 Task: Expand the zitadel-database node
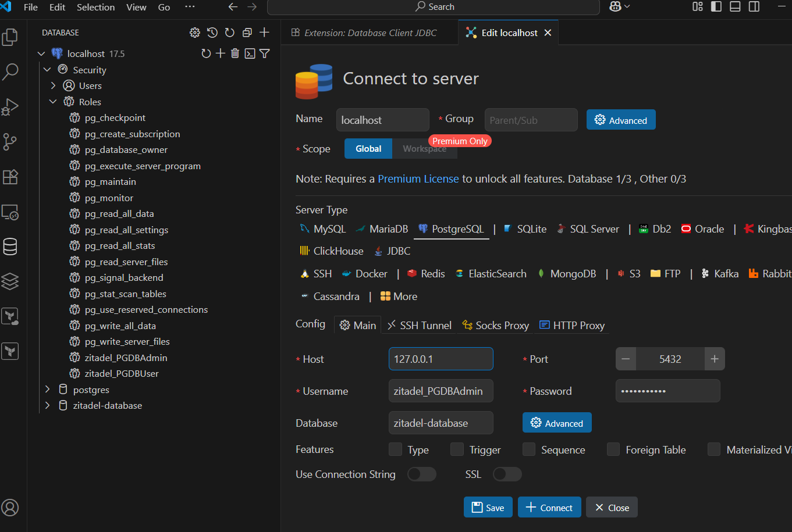(48, 405)
